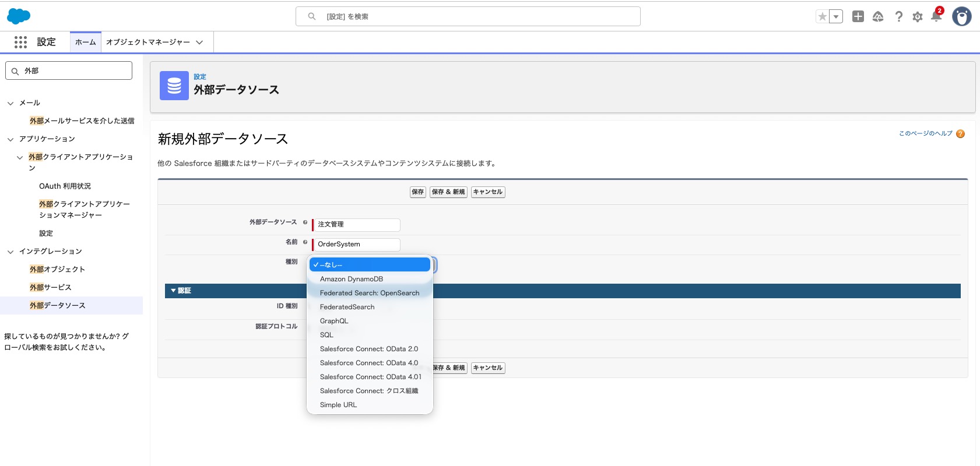
Task: Open 外部クライアントアプリケーションマネージャー
Action: coord(85,210)
